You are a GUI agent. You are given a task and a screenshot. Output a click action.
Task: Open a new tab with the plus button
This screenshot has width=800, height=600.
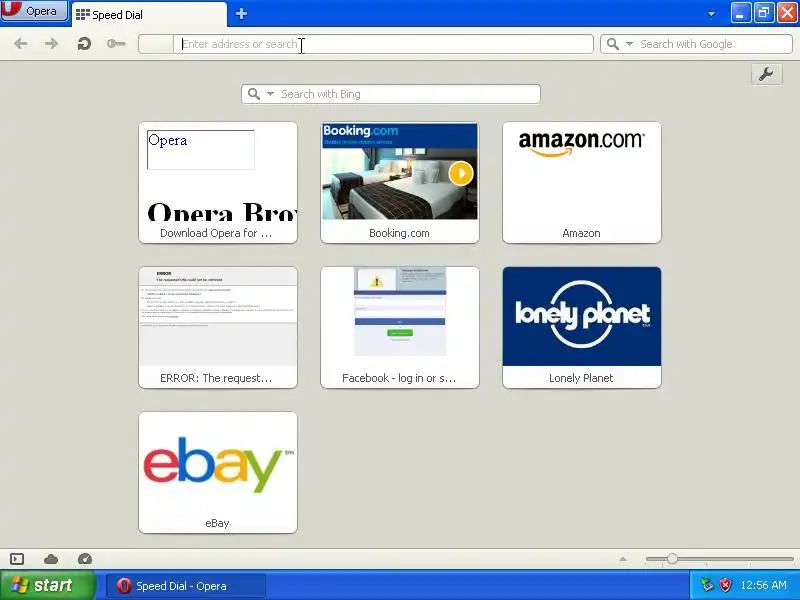241,14
